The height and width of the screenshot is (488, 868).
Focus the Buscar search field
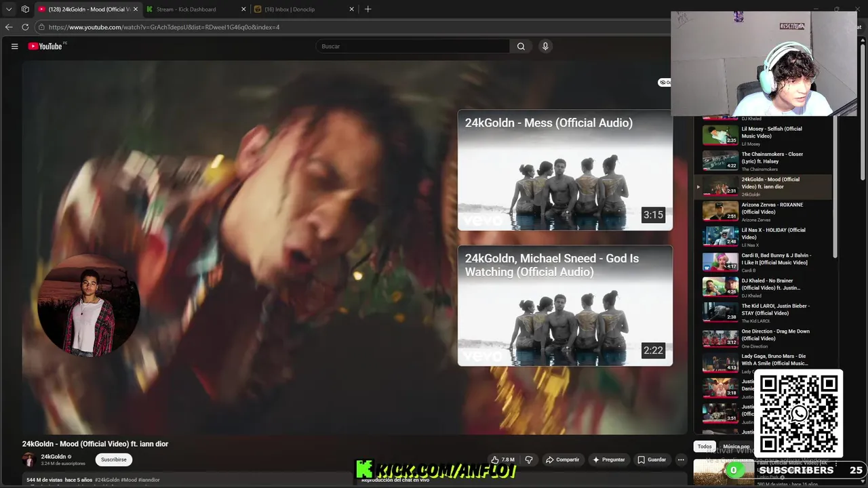pyautogui.click(x=412, y=46)
